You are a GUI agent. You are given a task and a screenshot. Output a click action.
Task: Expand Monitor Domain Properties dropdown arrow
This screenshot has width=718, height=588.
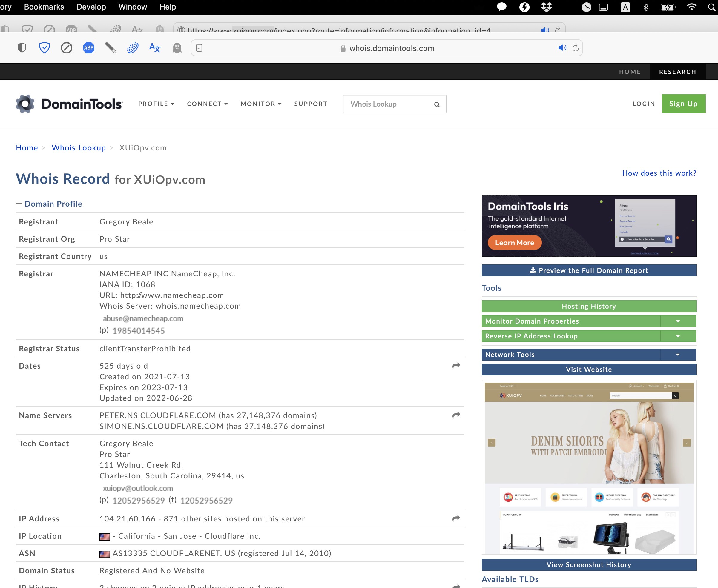[678, 321]
